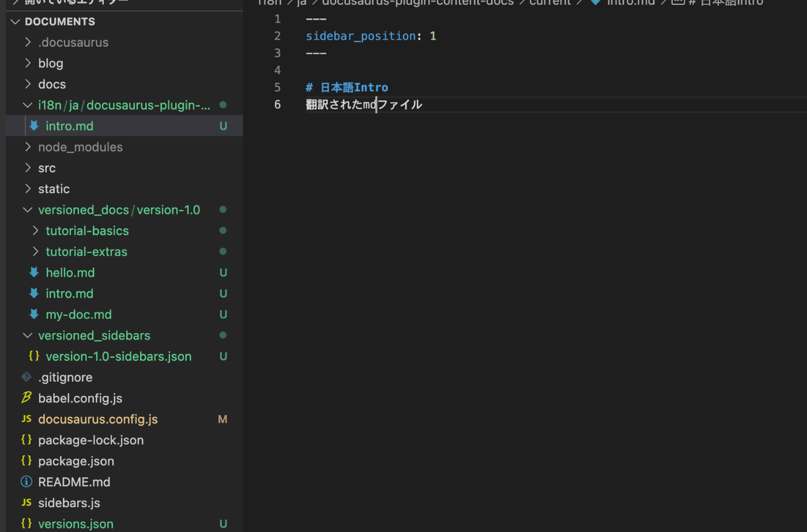This screenshot has height=532, width=807.
Task: Open the sidebars.js file
Action: (x=69, y=503)
